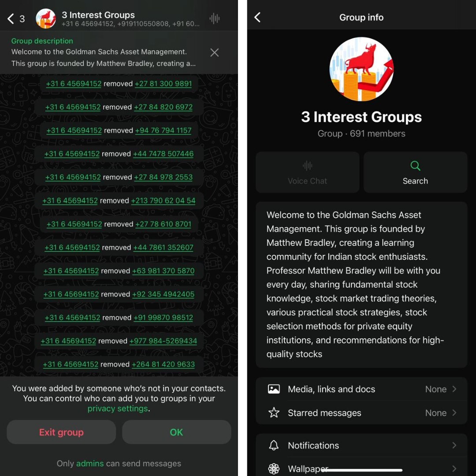Open the large bull group profile picture

point(361,69)
